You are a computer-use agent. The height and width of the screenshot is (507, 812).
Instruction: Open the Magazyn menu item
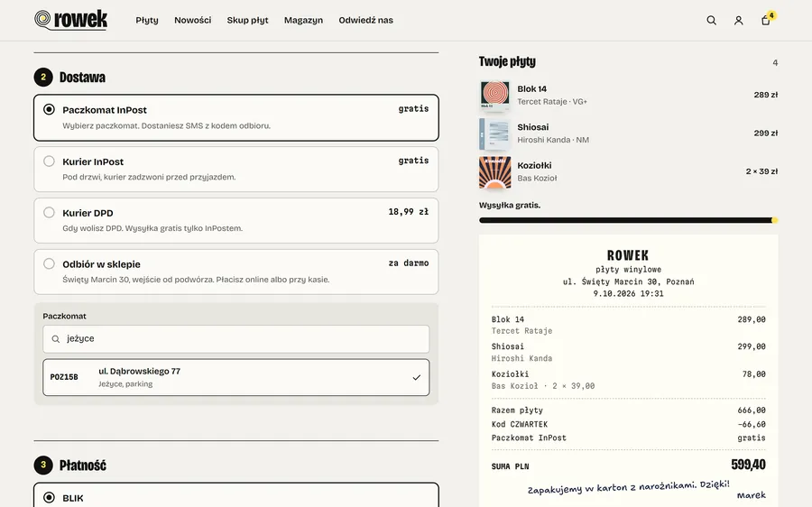303,20
